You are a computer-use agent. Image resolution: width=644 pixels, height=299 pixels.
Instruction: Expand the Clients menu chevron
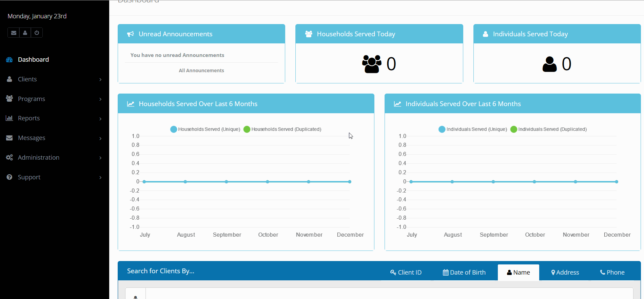click(x=100, y=79)
